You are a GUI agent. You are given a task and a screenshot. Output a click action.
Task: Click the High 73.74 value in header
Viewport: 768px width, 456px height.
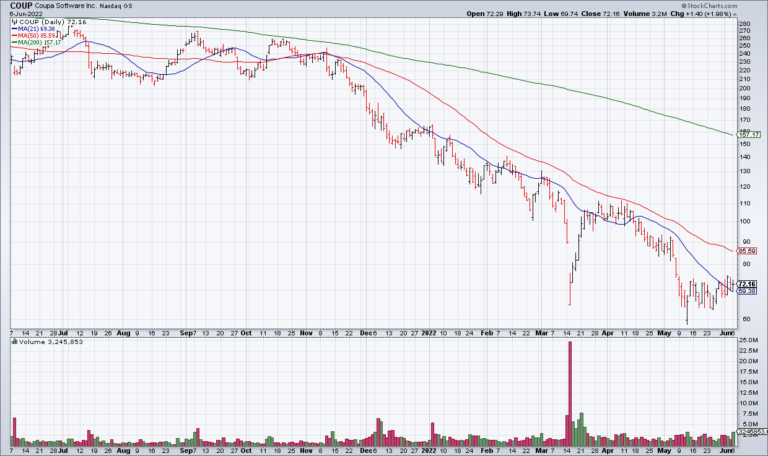524,14
